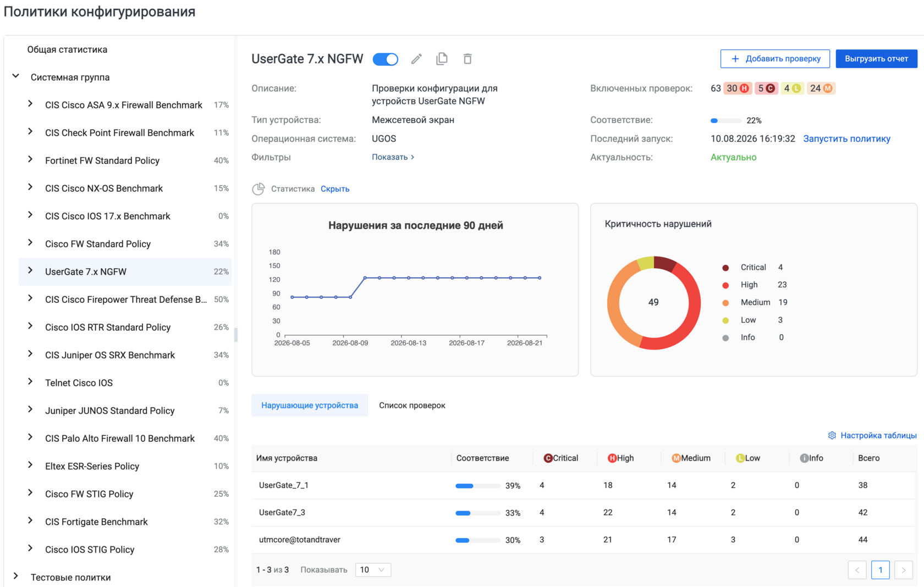Click the Всего column header
The height and width of the screenshot is (587, 924).
tap(868, 458)
